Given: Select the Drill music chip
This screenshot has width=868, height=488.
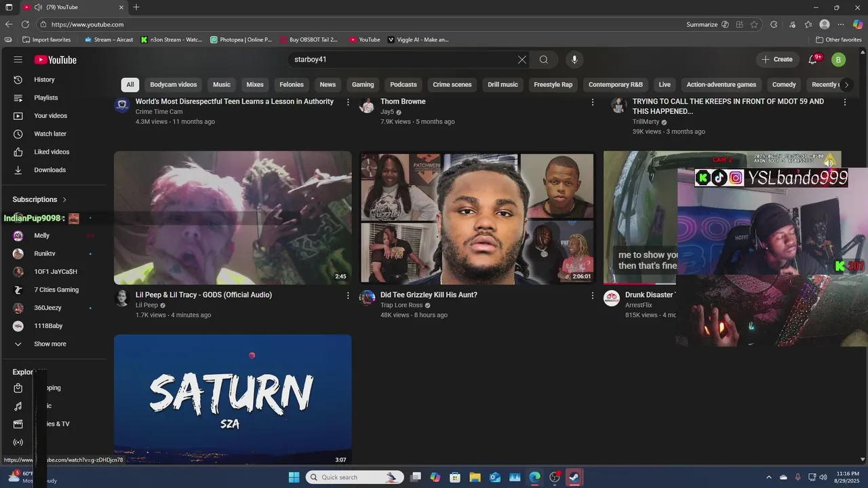Looking at the screenshot, I should point(502,85).
